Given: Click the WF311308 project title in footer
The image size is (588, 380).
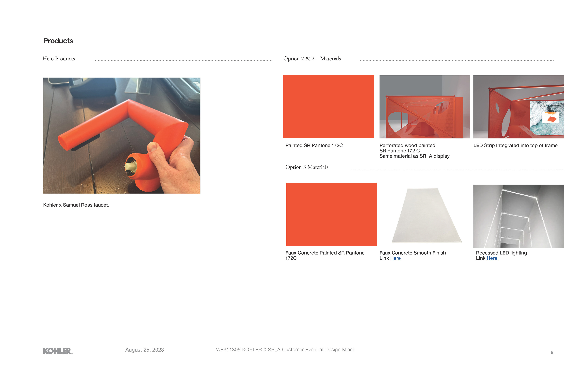Looking at the screenshot, I should [x=286, y=350].
